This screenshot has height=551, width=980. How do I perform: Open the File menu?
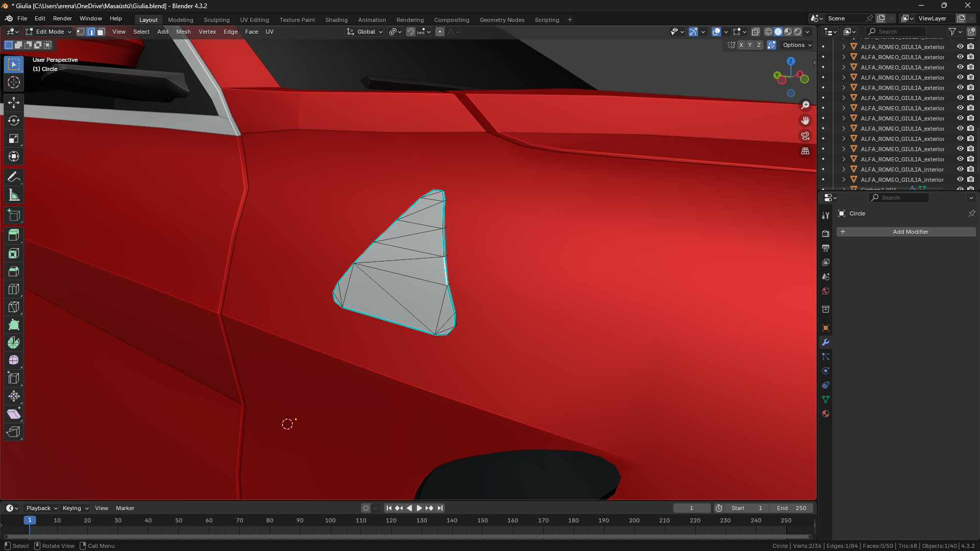click(x=22, y=18)
